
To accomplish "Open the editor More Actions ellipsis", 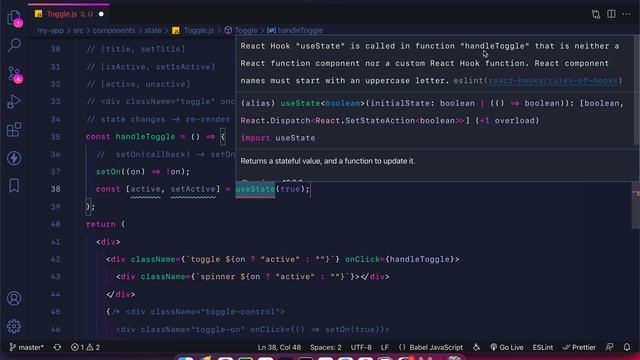I will 627,14.
